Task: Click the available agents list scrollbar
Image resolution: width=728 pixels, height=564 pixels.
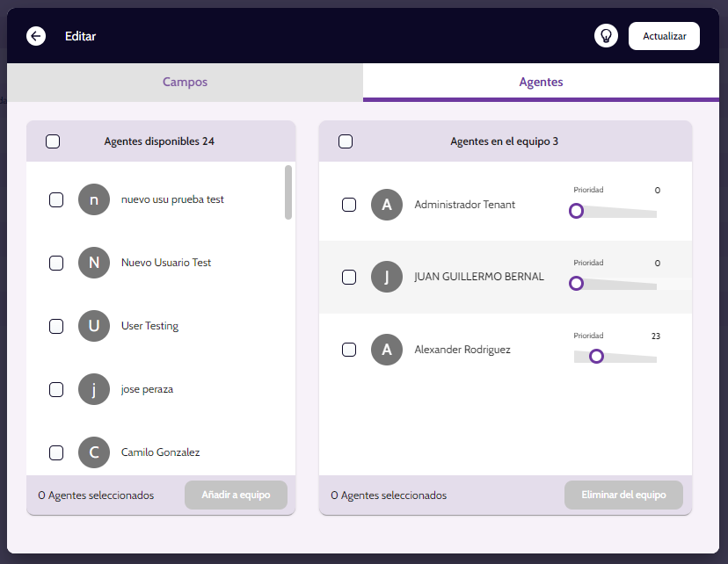Action: pos(288,193)
